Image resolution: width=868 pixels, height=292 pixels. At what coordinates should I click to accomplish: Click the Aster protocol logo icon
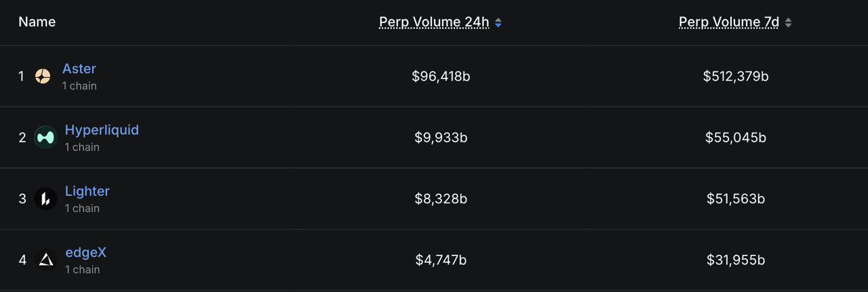coord(43,77)
